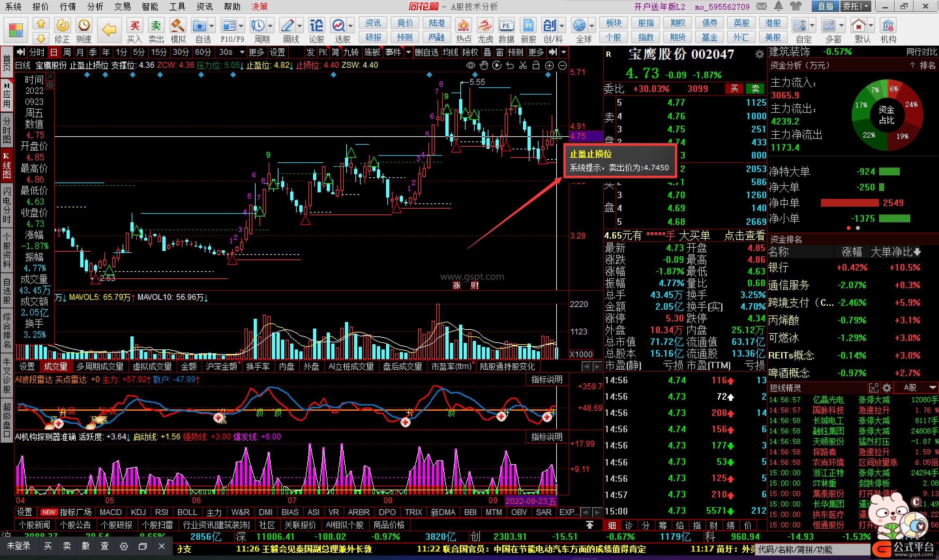The height and width of the screenshot is (560, 939).
Task: Open the 选股 stock picker dropdown arrow
Action: coord(350,26)
